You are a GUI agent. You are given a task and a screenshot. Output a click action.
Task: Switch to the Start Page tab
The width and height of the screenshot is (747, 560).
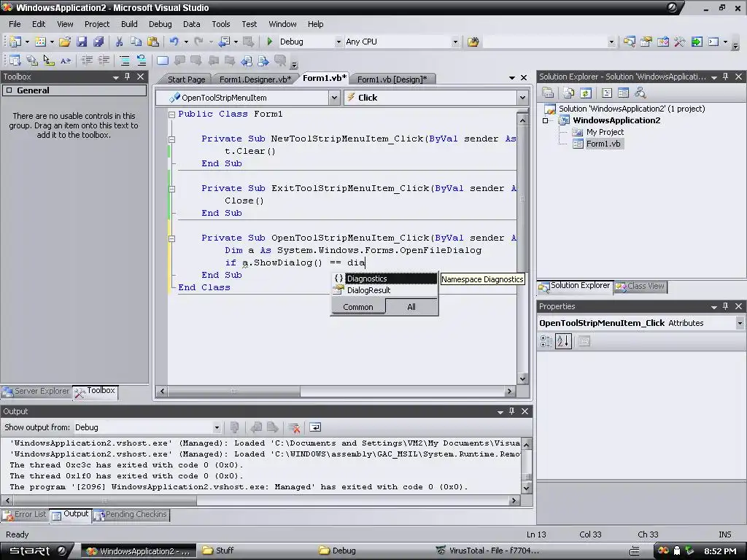[x=186, y=79]
